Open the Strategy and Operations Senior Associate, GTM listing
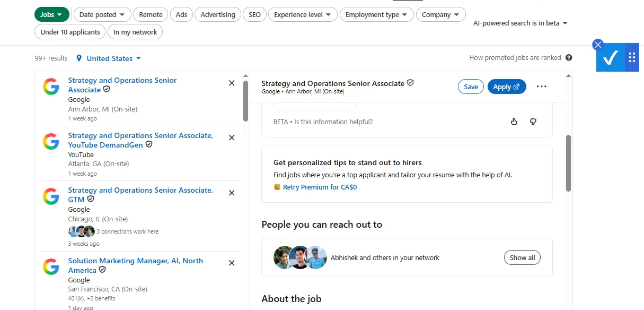This screenshot has width=644, height=310. pyautogui.click(x=140, y=195)
